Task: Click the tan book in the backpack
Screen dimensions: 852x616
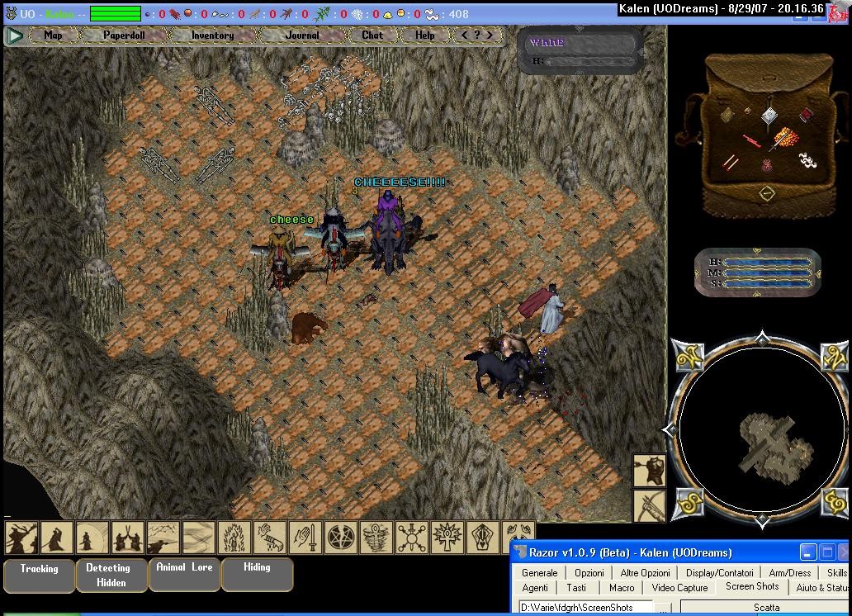Action: 727,116
